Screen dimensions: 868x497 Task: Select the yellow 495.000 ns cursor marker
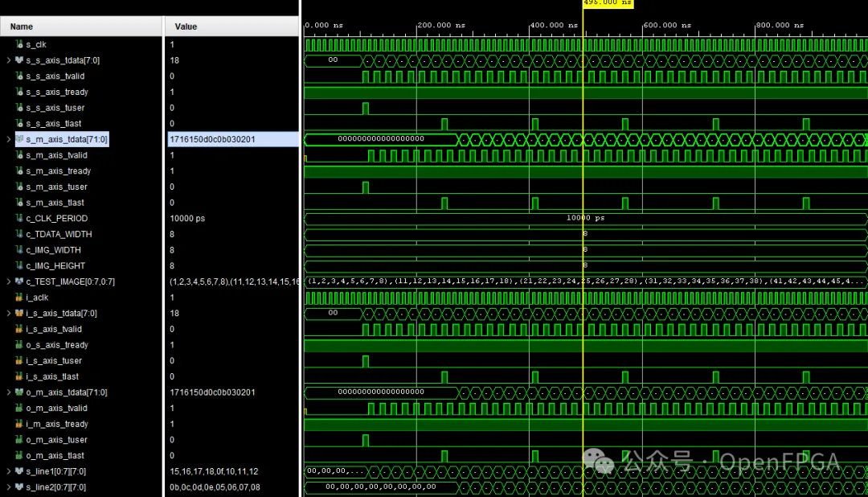point(608,3)
